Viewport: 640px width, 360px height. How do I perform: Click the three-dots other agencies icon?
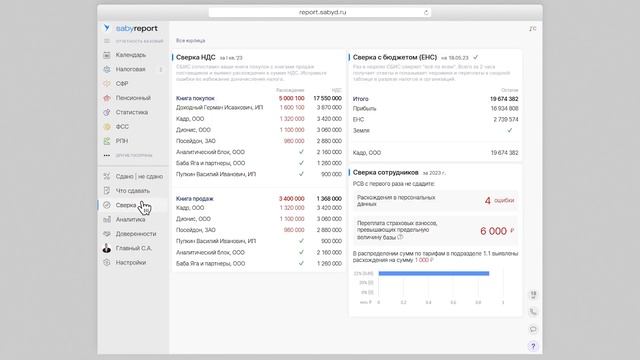tap(107, 156)
